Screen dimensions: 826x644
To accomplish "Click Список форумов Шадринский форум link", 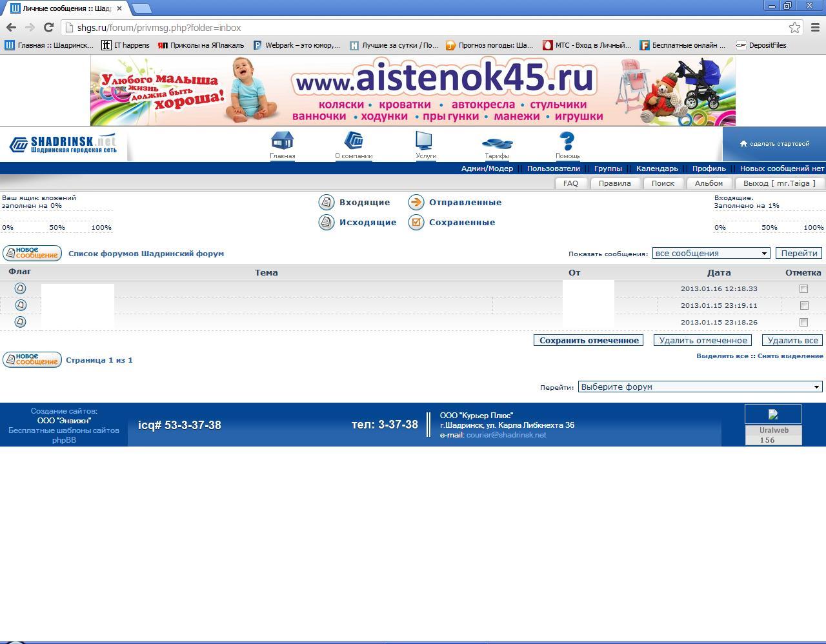I will (x=146, y=254).
